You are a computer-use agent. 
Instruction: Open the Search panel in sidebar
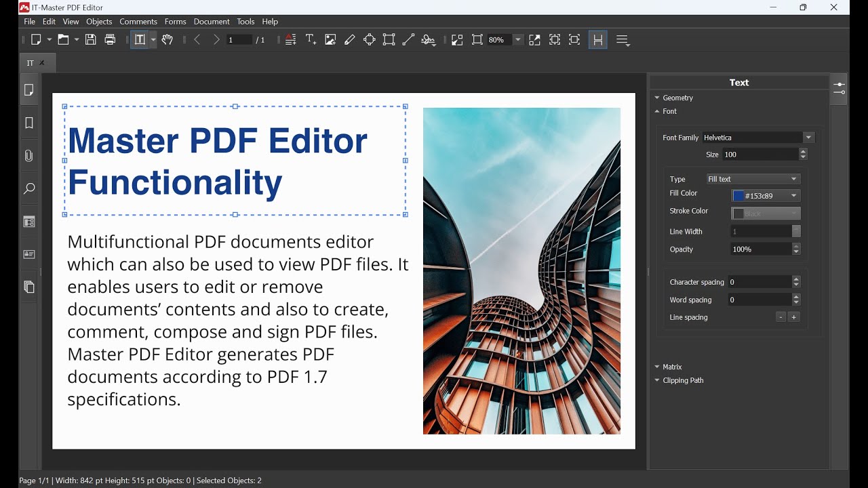(x=29, y=189)
